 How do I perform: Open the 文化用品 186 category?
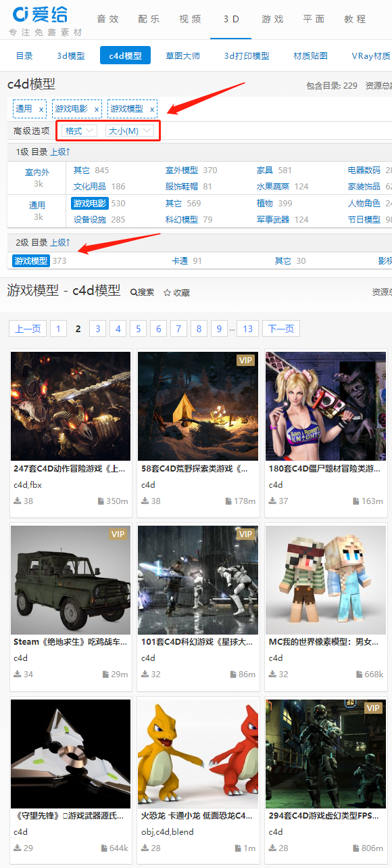[99, 186]
